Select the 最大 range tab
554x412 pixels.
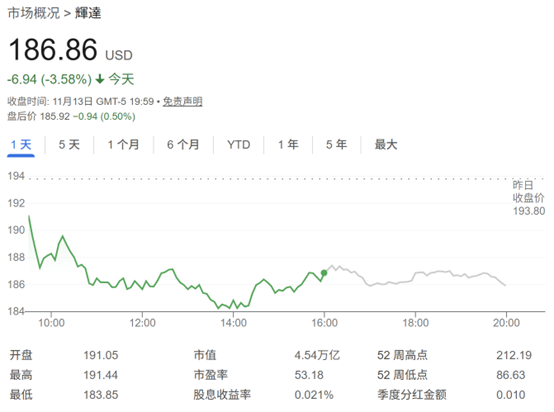pyautogui.click(x=386, y=145)
